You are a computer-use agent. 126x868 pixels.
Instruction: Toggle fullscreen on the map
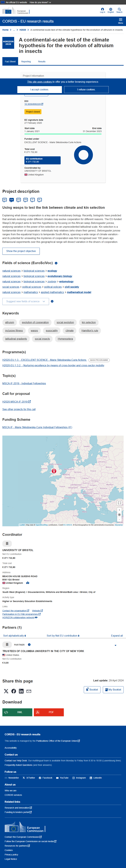tap(119, 503)
